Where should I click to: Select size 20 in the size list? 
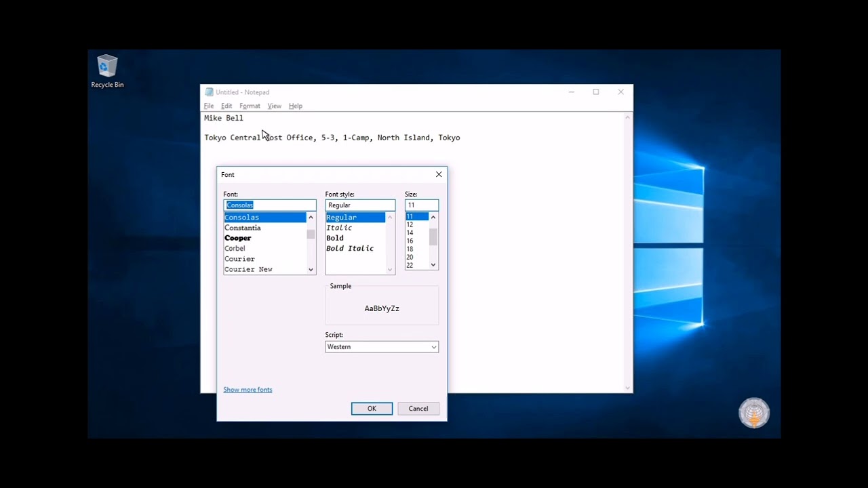417,257
